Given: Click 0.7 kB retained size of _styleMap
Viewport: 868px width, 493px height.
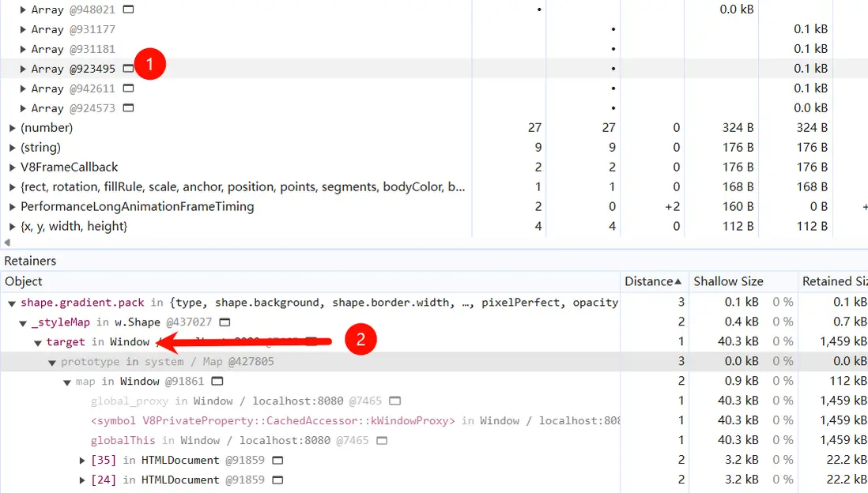Looking at the screenshot, I should coord(850,322).
